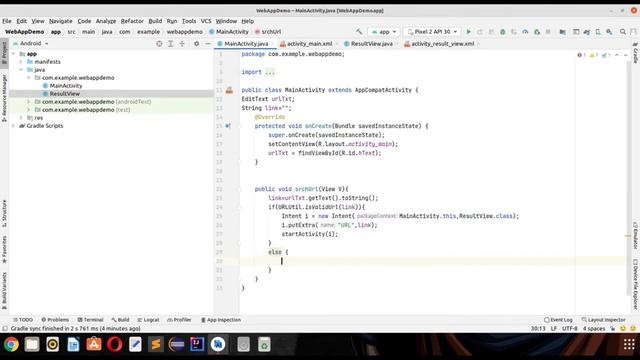Open the Navigate menu
The image size is (640, 360).
[60, 21]
